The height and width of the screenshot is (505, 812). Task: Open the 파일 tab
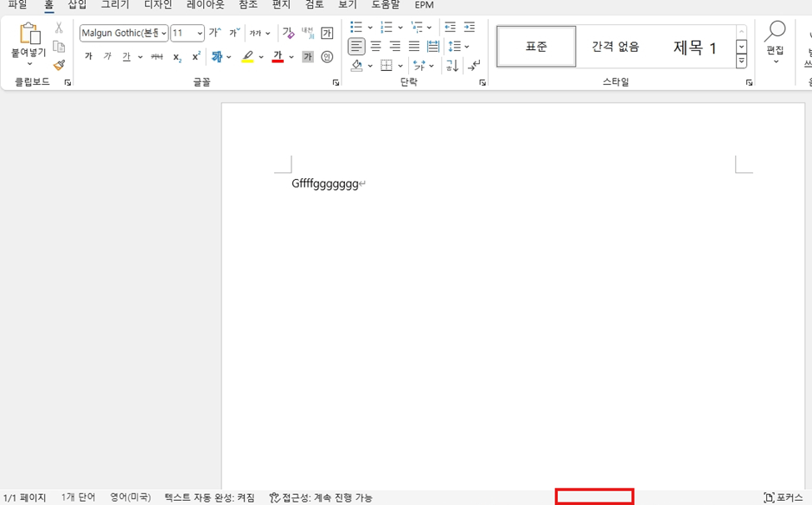click(17, 5)
